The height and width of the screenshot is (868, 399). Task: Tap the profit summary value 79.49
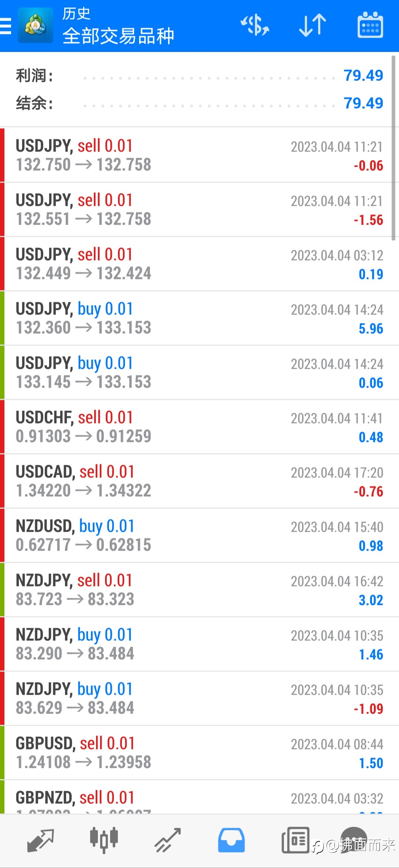363,75
